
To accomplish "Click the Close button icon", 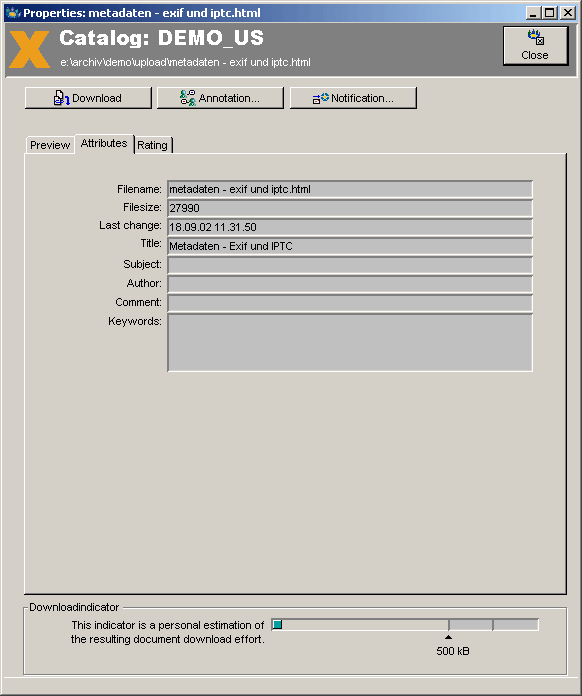I will 536,38.
